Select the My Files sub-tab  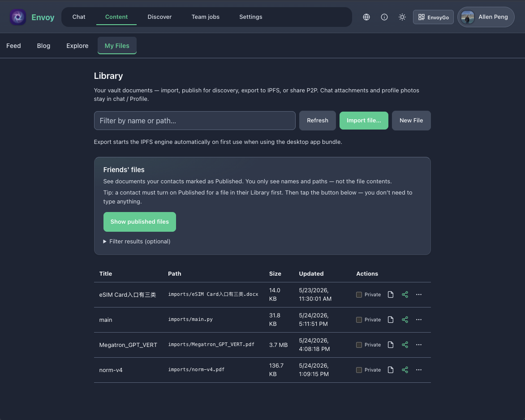117,46
